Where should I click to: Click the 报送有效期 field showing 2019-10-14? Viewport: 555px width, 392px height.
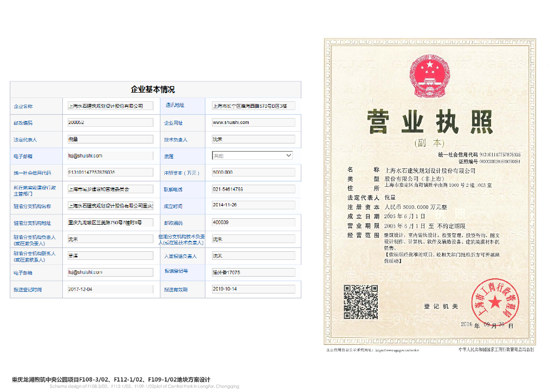click(x=254, y=289)
